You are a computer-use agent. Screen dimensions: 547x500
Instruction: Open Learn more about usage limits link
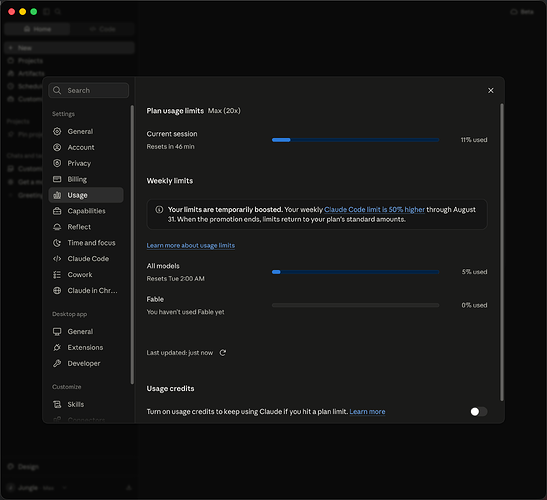click(190, 246)
